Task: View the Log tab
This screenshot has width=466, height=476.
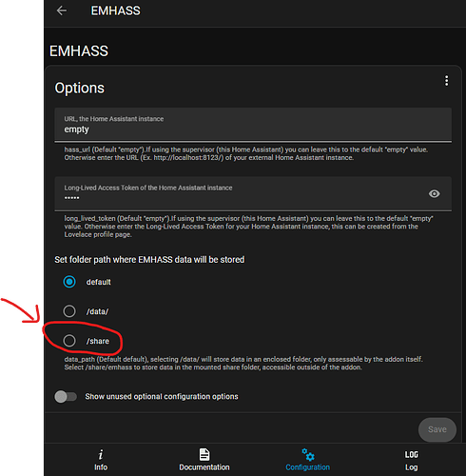Action: [x=411, y=460]
